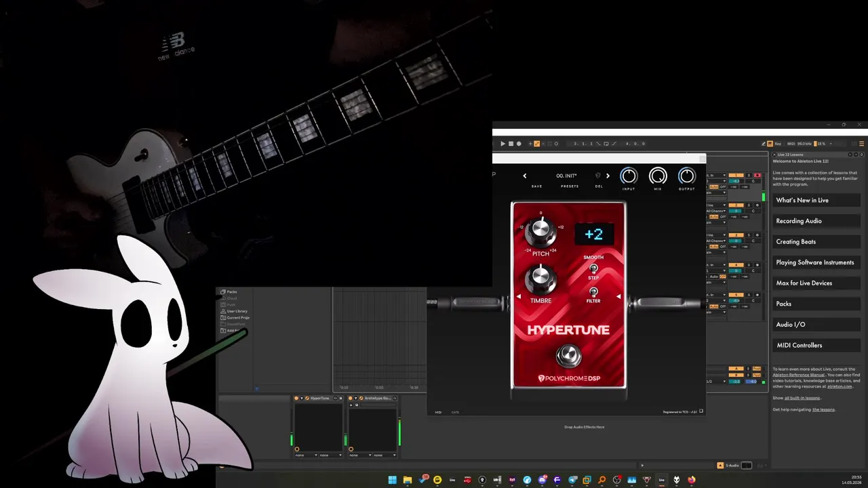Close the HyperTune plugin window
Image resolution: width=868 pixels, height=488 pixels.
[702, 159]
